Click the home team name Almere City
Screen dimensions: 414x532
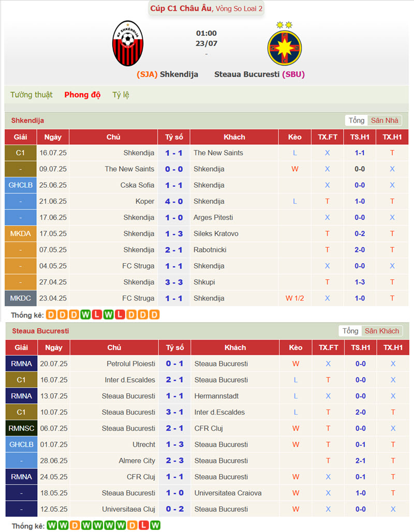(x=137, y=461)
